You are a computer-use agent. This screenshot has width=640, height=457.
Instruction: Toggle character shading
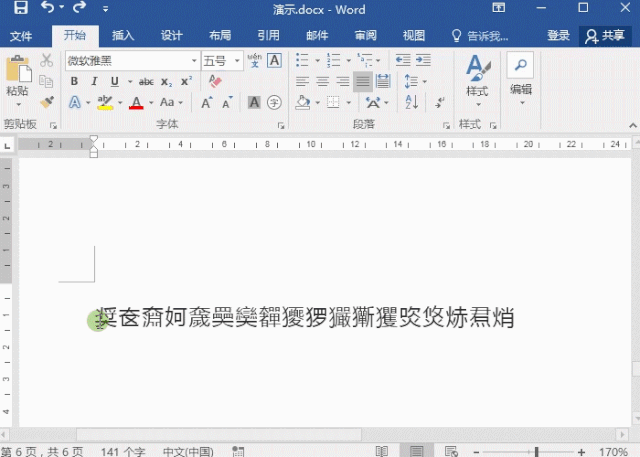click(x=254, y=102)
